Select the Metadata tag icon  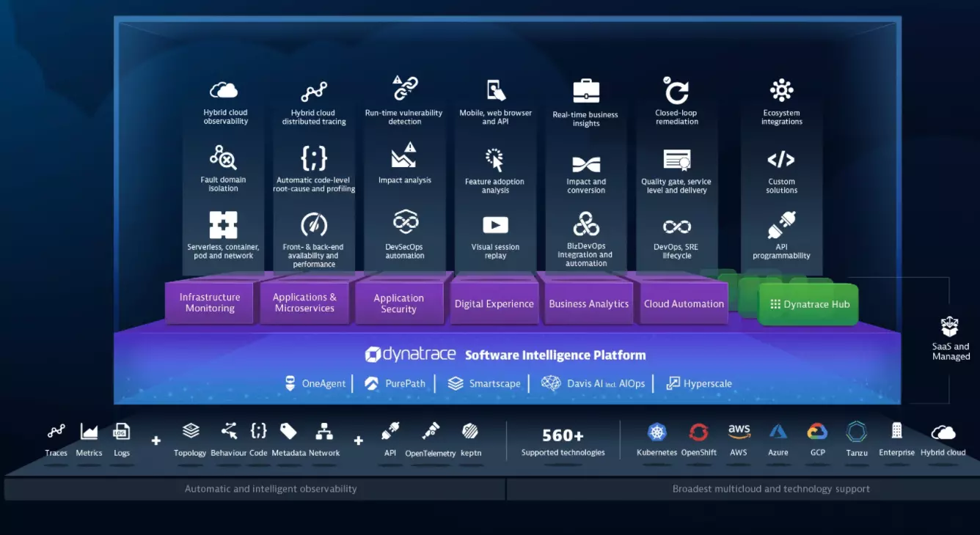point(288,431)
